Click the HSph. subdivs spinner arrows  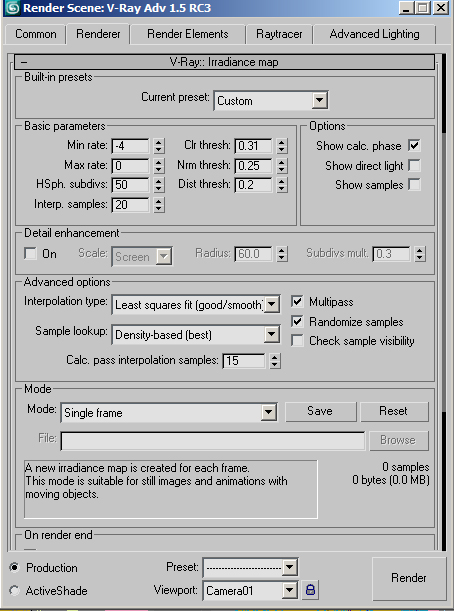158,185
